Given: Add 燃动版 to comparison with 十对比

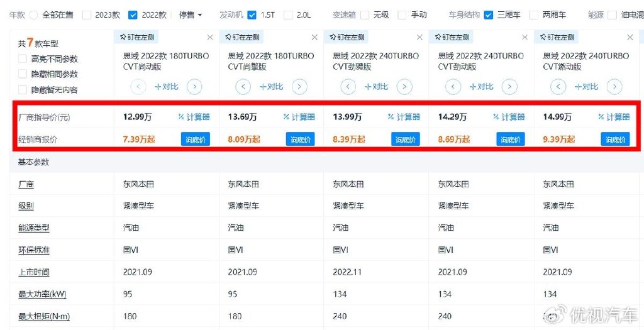Looking at the screenshot, I should click(587, 87).
